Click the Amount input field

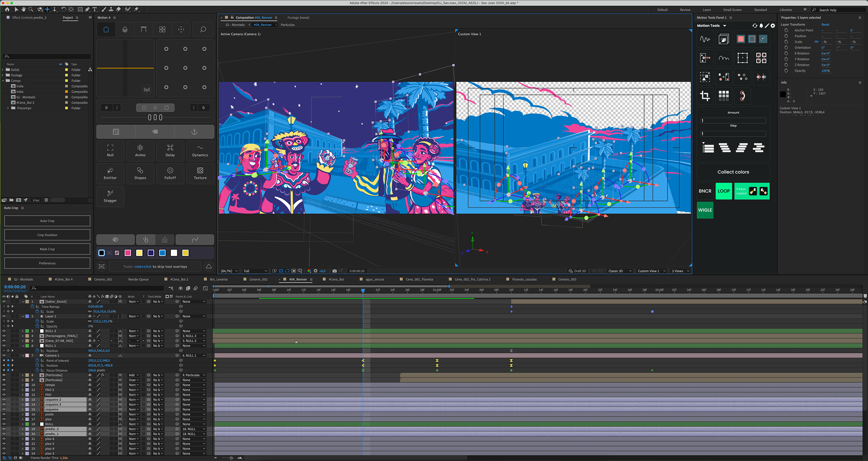733,121
